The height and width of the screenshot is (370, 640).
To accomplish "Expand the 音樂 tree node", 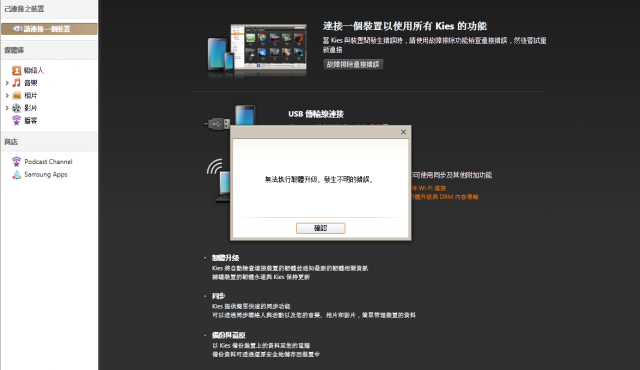I will (7, 83).
